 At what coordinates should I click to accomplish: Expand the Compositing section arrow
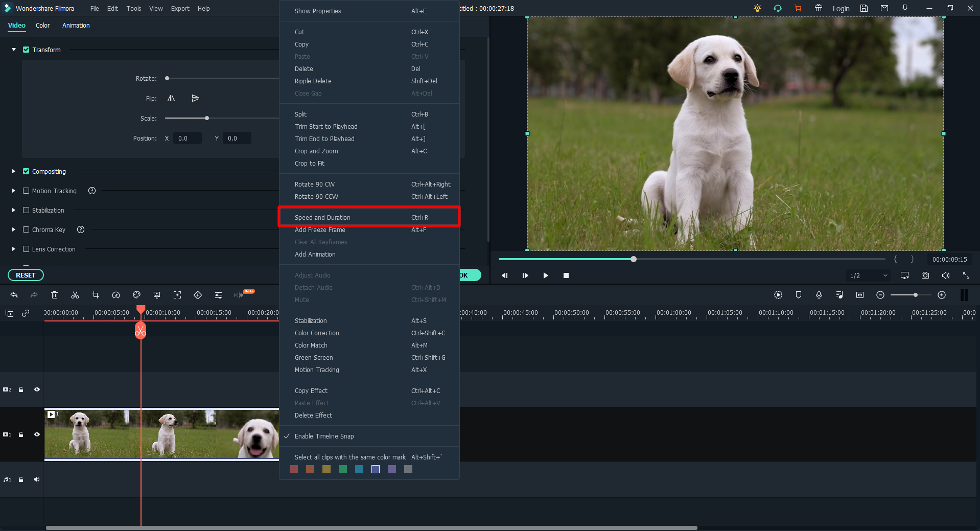pos(14,171)
